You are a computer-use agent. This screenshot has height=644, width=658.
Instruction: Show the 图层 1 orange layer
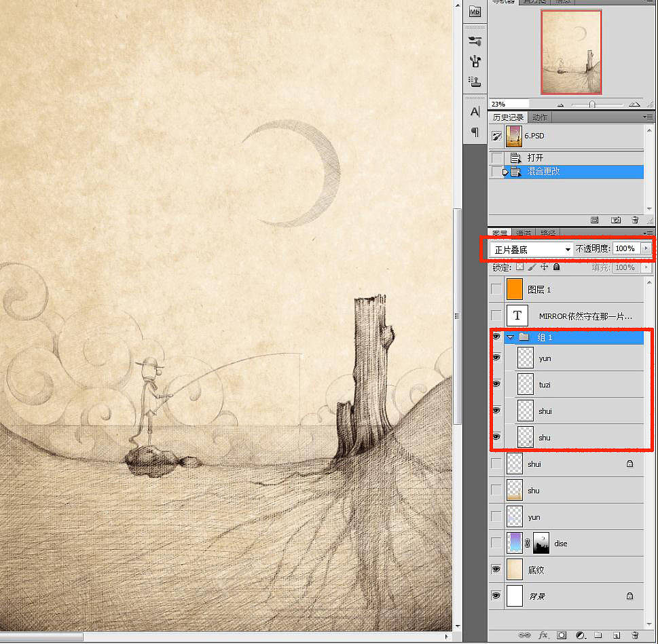[x=496, y=289]
